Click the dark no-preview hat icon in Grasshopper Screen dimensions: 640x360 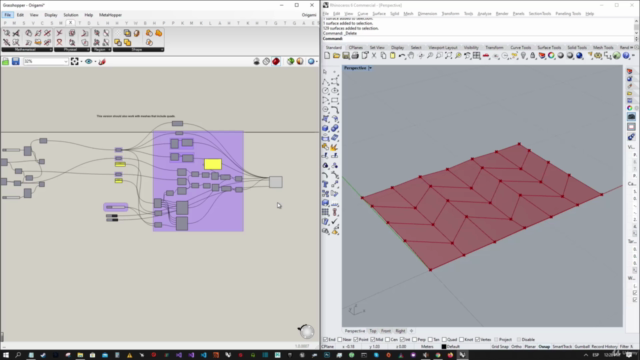click(256, 61)
